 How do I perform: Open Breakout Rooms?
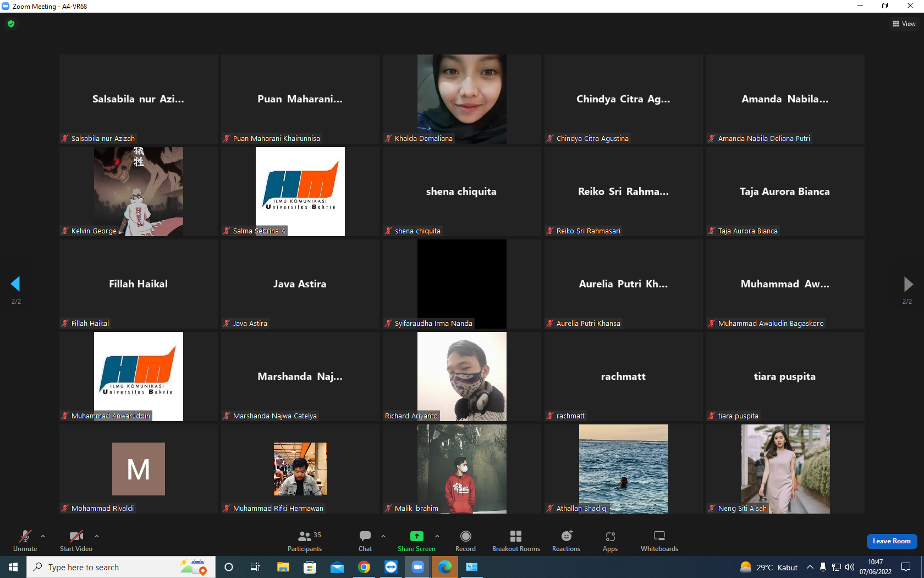pos(516,541)
